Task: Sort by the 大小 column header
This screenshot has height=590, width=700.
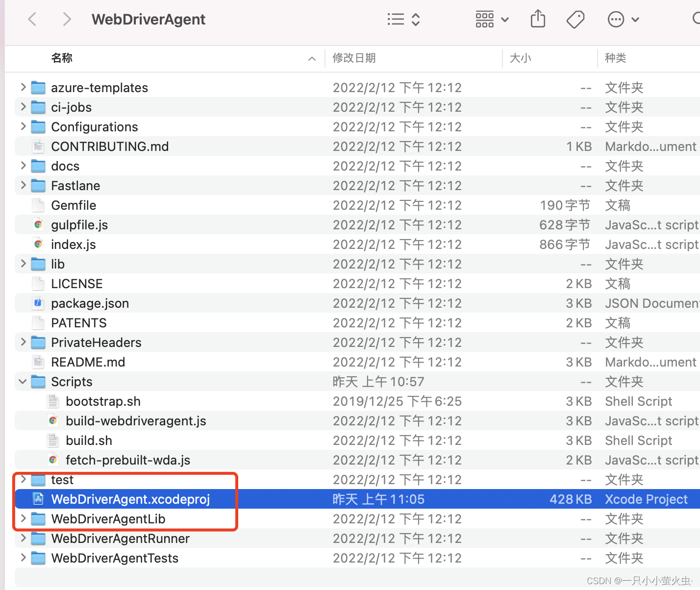Action: coord(520,58)
